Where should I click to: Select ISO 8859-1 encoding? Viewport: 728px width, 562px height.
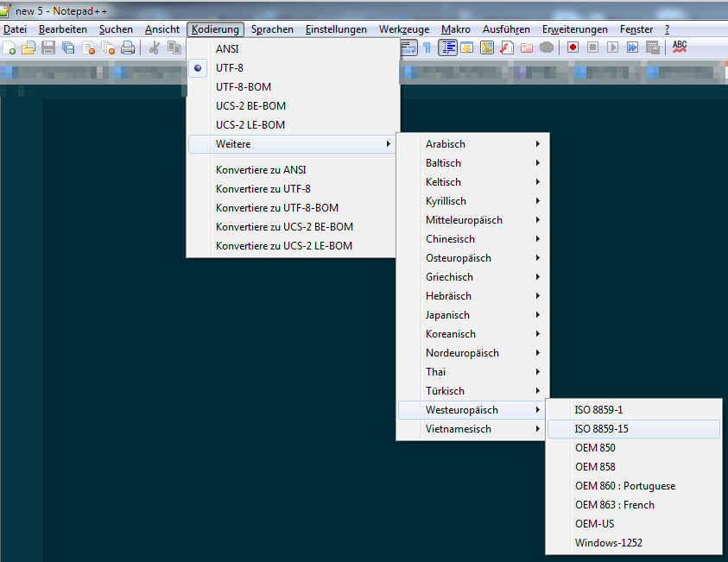[634, 410]
